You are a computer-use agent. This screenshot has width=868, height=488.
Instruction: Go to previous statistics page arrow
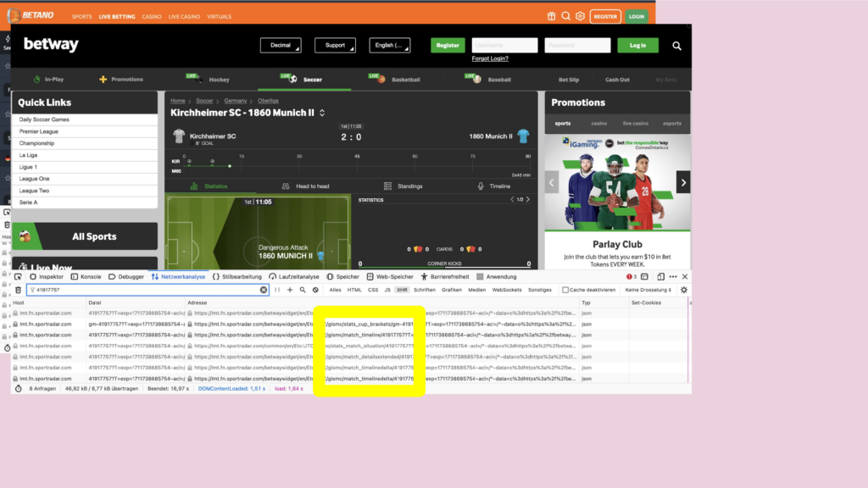click(512, 200)
